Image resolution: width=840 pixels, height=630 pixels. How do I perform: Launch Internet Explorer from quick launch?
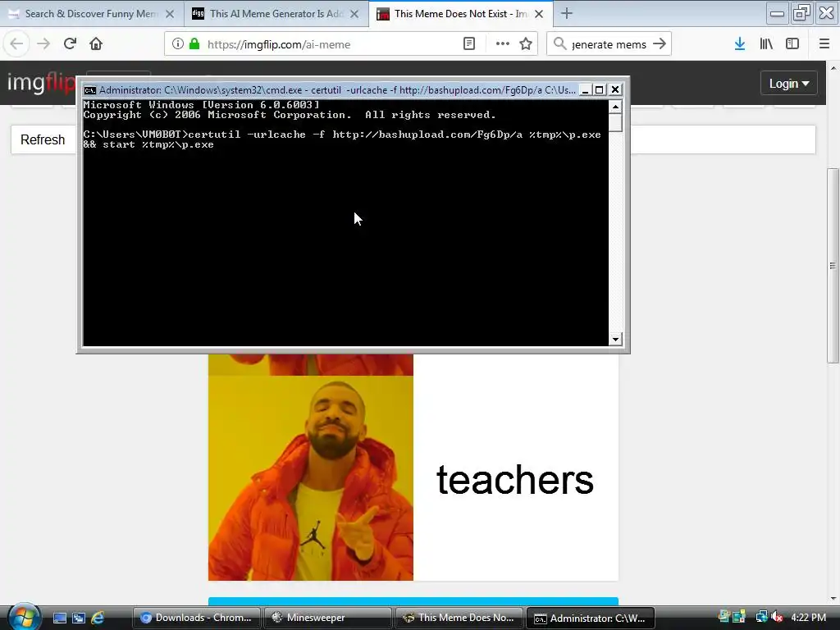click(98, 618)
